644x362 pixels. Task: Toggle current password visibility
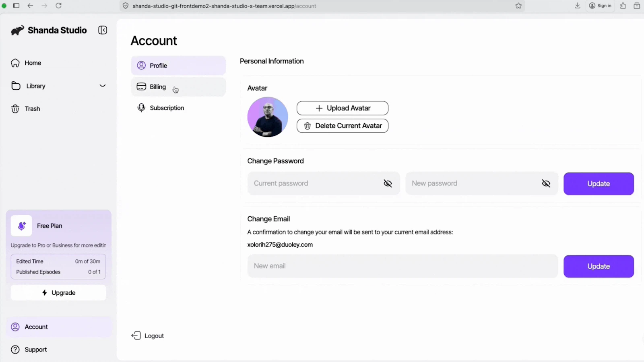[388, 183]
